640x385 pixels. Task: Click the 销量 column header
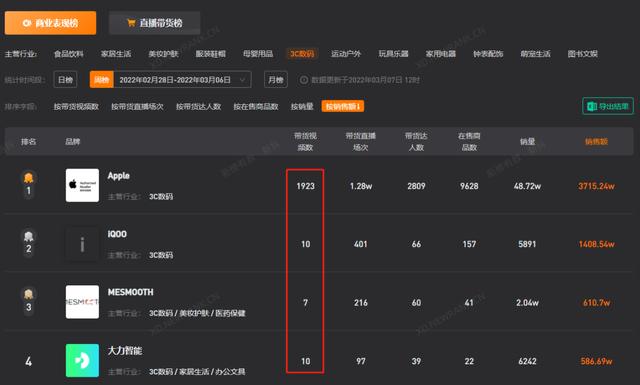(527, 142)
